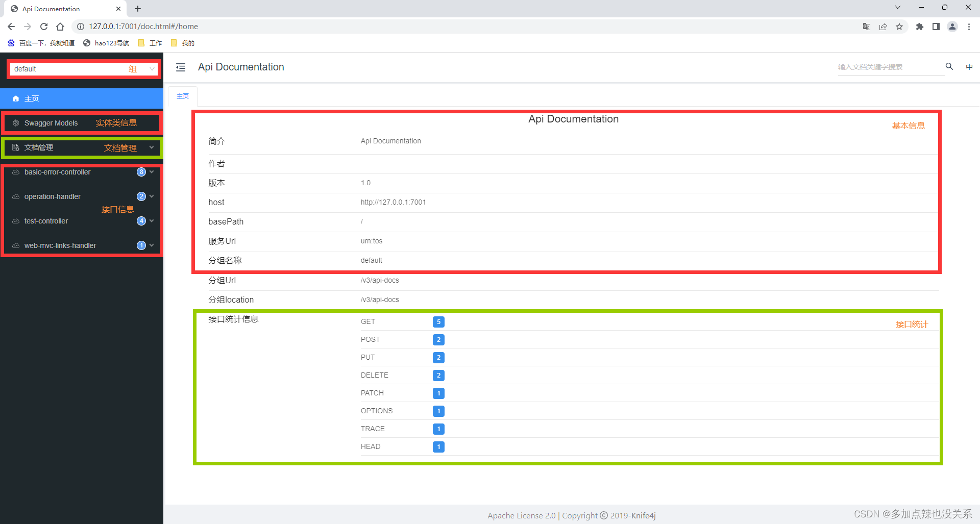Open the web-mvc-links-handler group
This screenshot has height=524, width=980.
[x=82, y=245]
